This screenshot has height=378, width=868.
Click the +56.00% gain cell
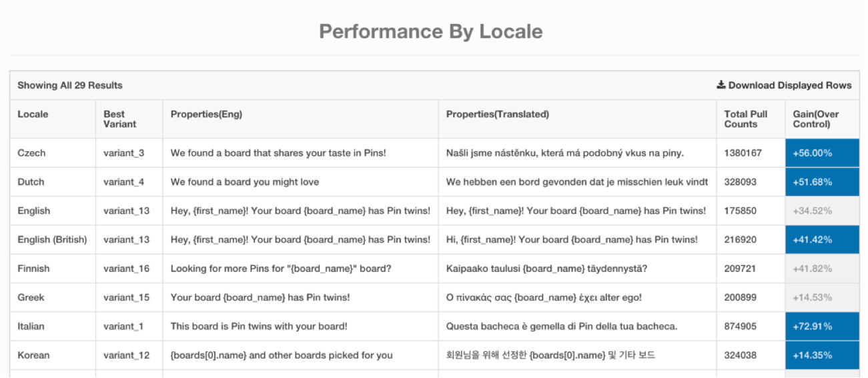pos(822,153)
